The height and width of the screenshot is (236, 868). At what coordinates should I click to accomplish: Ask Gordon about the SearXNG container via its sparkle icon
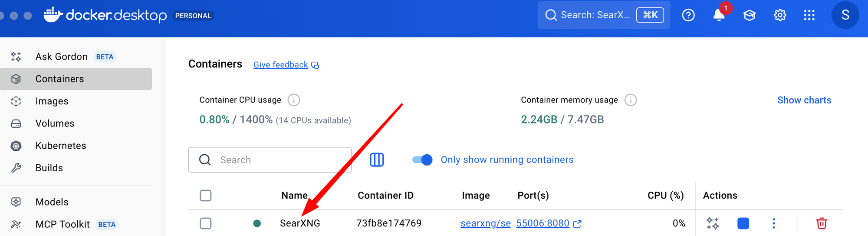tap(713, 223)
